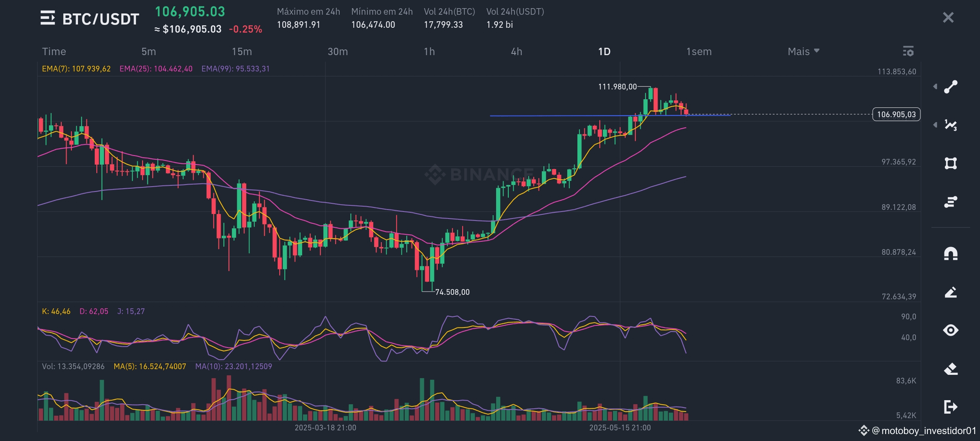Switch to the 4h timeframe
The height and width of the screenshot is (441, 980).
[517, 51]
